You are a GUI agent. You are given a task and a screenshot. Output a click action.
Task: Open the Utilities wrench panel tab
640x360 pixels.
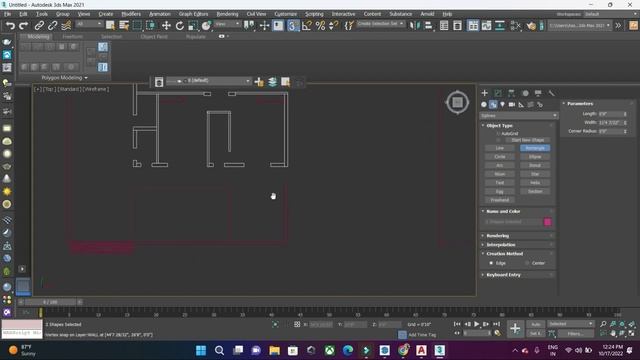point(551,93)
